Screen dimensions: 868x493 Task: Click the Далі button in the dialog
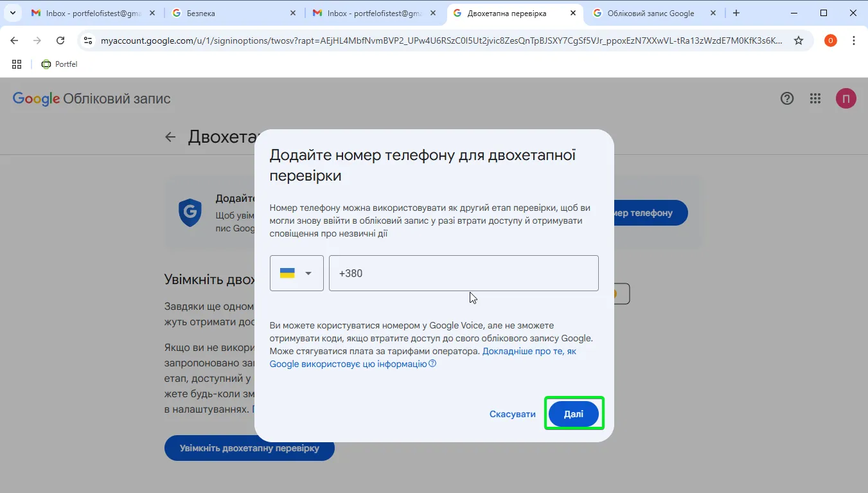(x=573, y=414)
